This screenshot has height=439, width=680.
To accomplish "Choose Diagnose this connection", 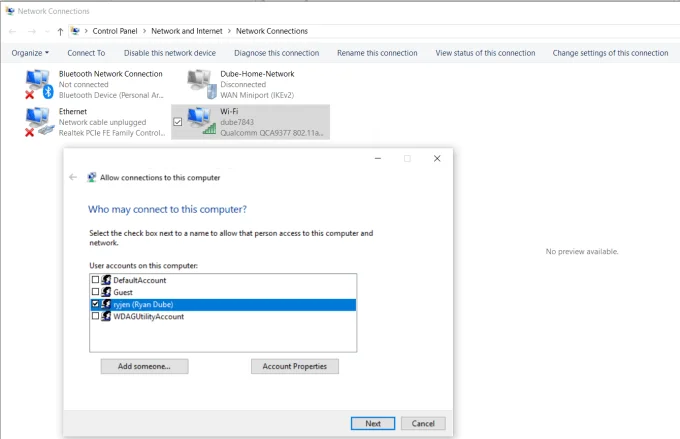I will coord(277,53).
